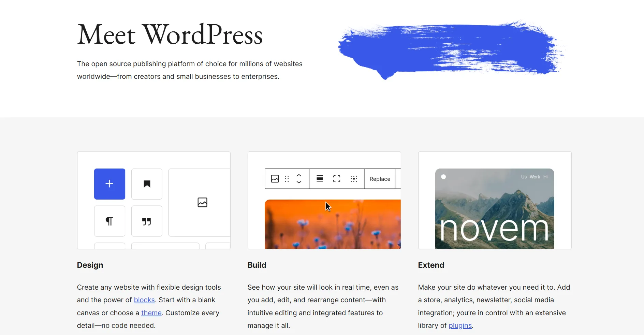Click the 'Hi' menu text in preview
The image size is (644, 335).
tap(545, 177)
